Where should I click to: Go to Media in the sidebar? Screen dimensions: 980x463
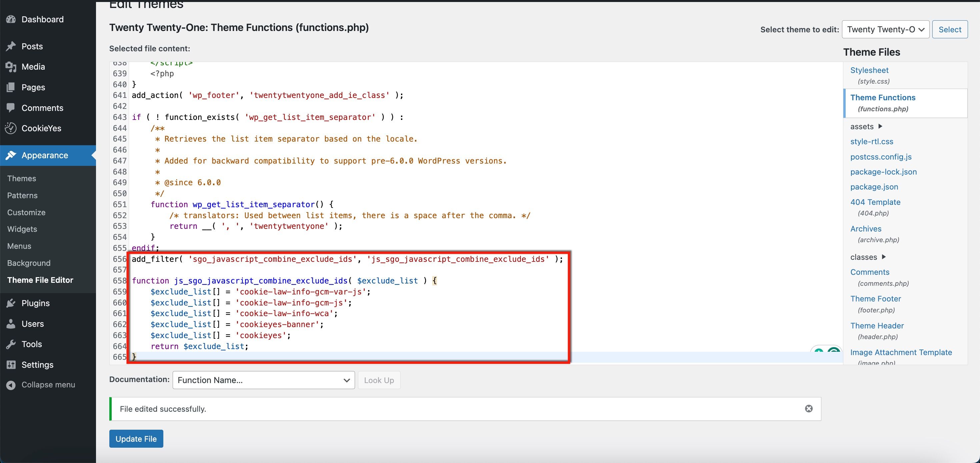33,67
